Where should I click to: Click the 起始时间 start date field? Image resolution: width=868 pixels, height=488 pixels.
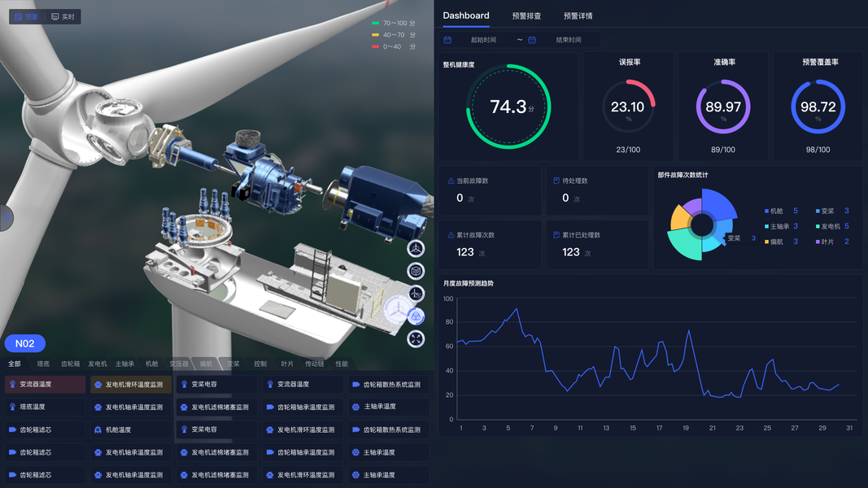click(x=483, y=40)
